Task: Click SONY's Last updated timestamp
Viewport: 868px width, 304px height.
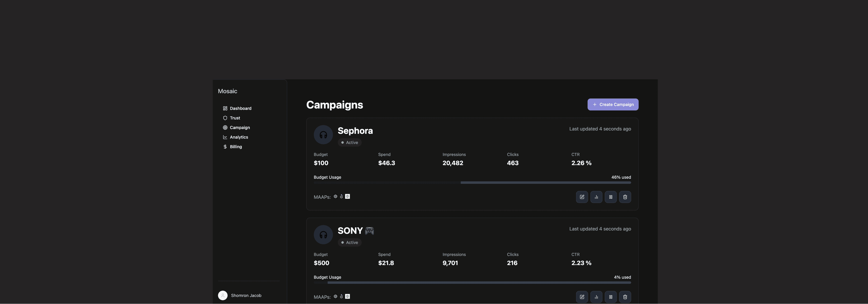Action: point(600,229)
